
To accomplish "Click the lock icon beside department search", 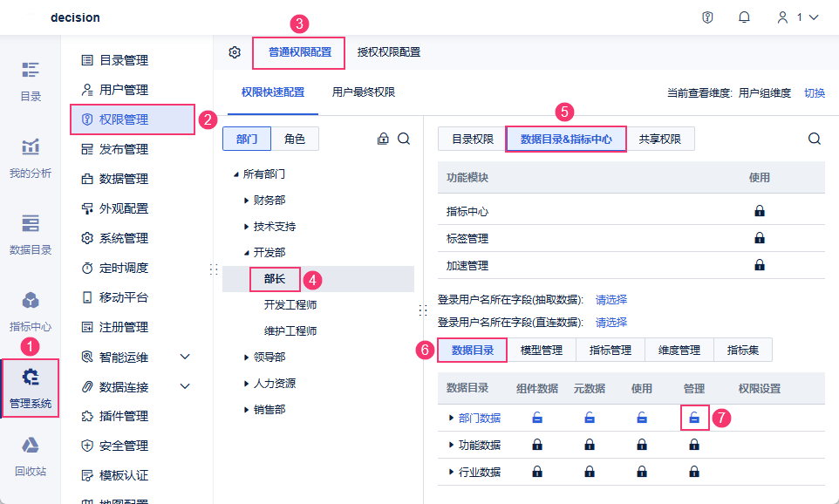I will (x=383, y=139).
